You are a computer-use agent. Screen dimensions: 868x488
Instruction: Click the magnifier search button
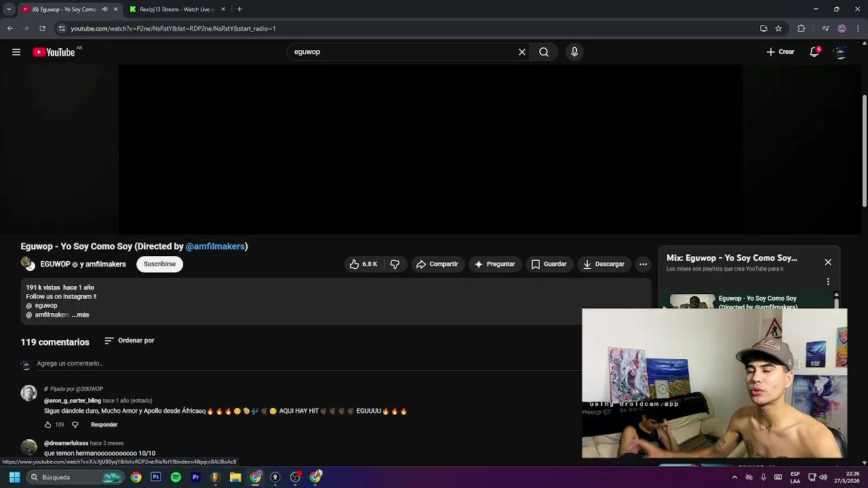coord(544,52)
